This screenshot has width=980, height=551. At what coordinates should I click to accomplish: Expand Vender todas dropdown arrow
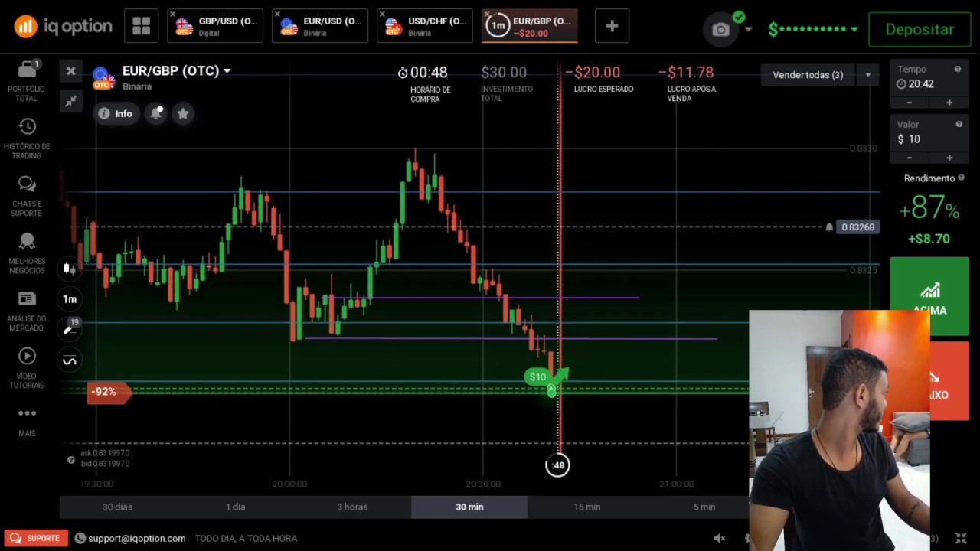click(x=867, y=75)
